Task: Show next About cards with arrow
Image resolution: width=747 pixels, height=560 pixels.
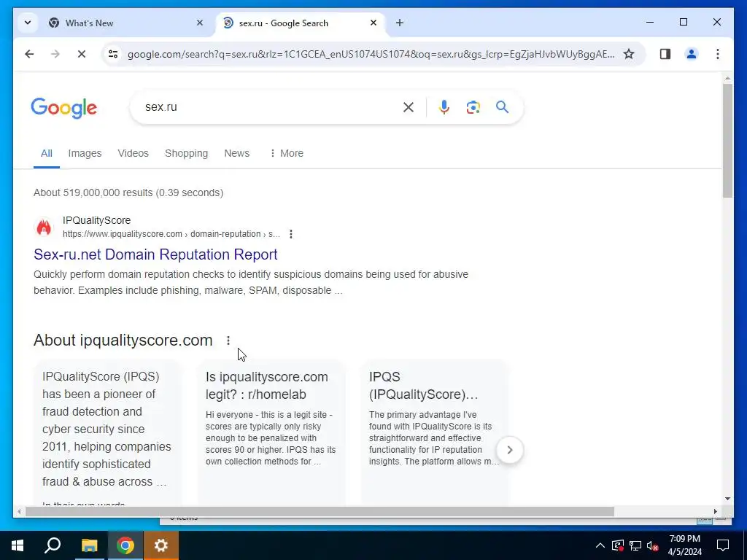Action: (x=510, y=450)
